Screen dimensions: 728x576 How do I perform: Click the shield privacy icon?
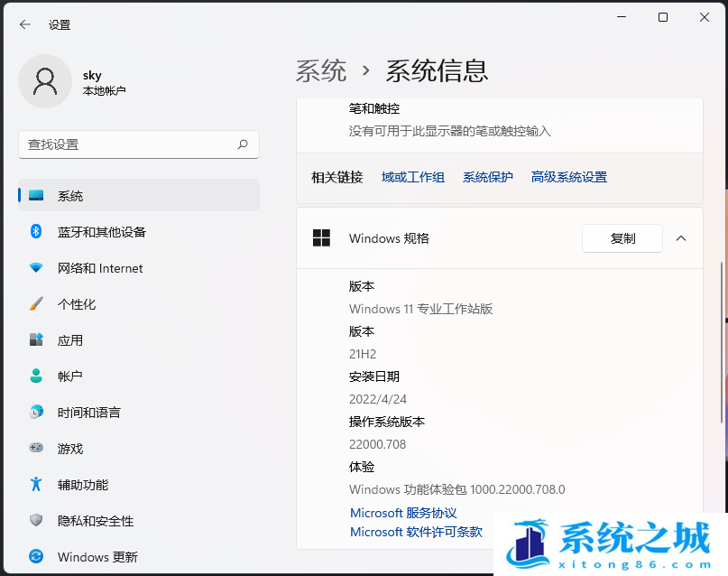(x=36, y=520)
